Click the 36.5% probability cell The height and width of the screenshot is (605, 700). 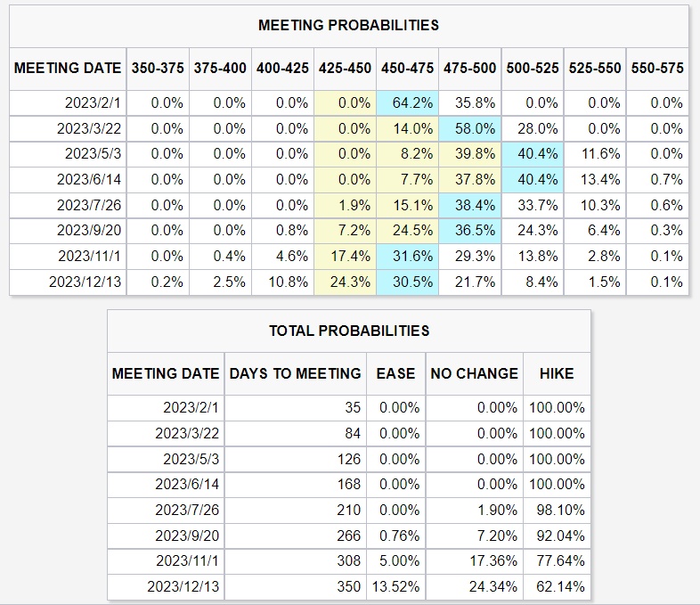coord(469,231)
